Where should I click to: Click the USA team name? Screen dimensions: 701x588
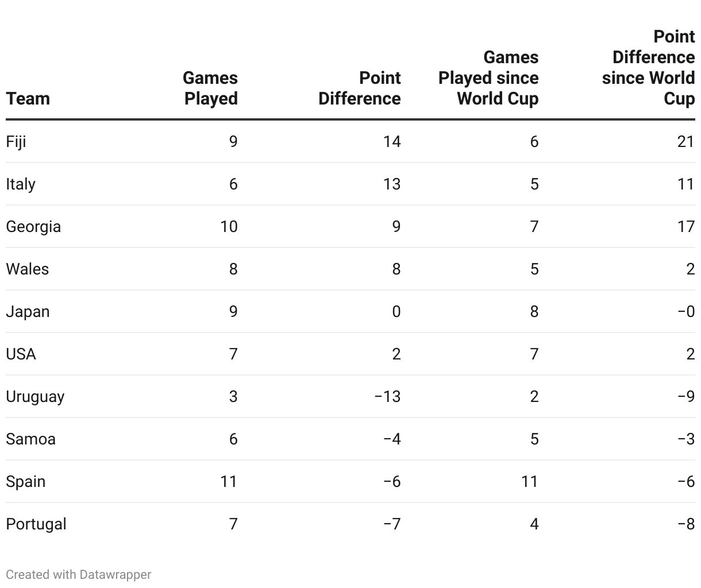(x=21, y=354)
